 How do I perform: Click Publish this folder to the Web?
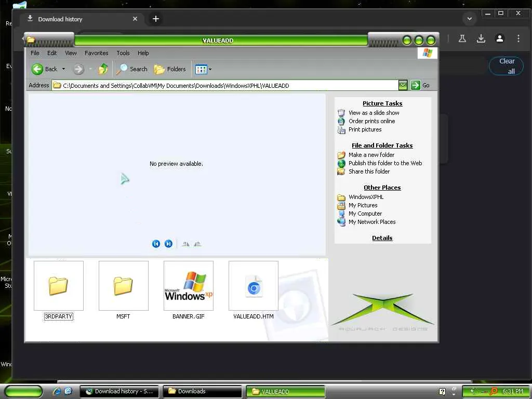385,163
